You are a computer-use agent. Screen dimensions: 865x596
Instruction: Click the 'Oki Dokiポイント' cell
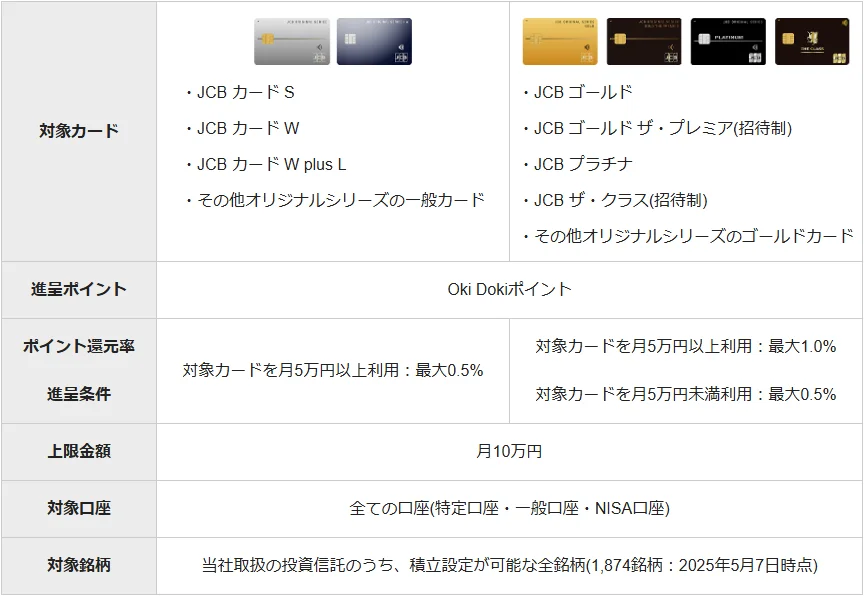click(509, 290)
